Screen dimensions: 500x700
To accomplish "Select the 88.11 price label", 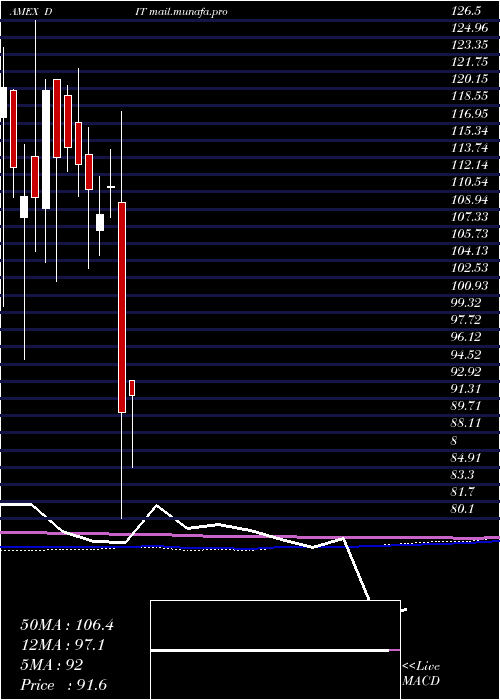I will click(466, 423).
